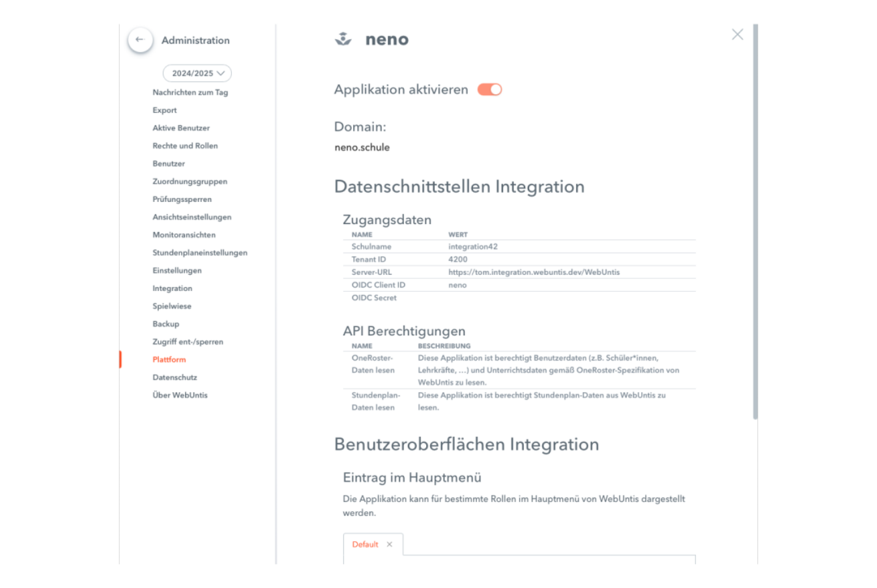The height and width of the screenshot is (588, 877).
Task: Go to Aktive Benutzer
Action: pos(181,128)
